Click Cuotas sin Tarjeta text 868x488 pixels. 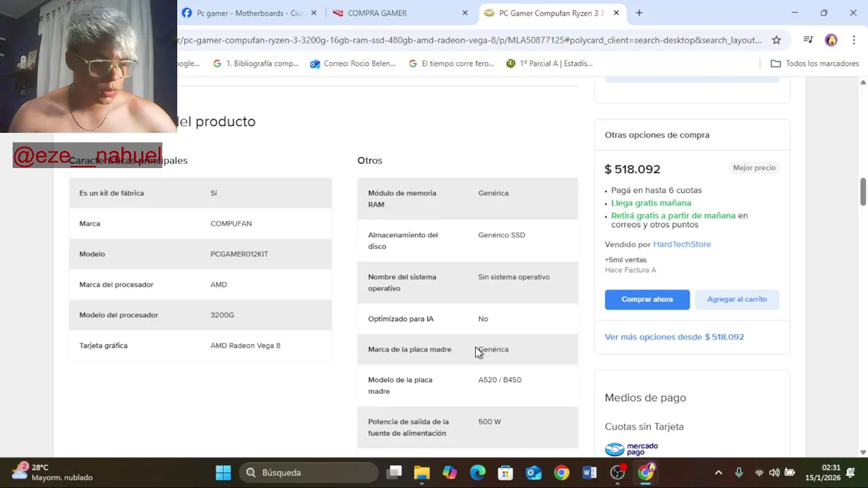[644, 427]
